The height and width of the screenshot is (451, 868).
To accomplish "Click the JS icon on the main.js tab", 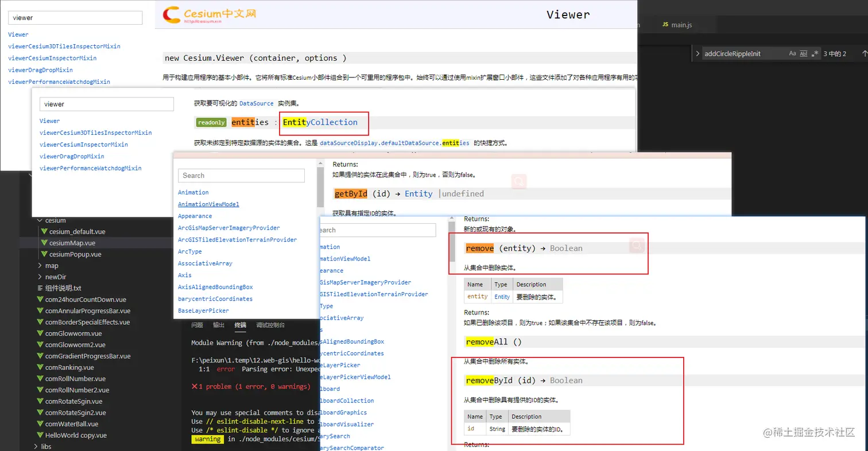I will 665,25.
